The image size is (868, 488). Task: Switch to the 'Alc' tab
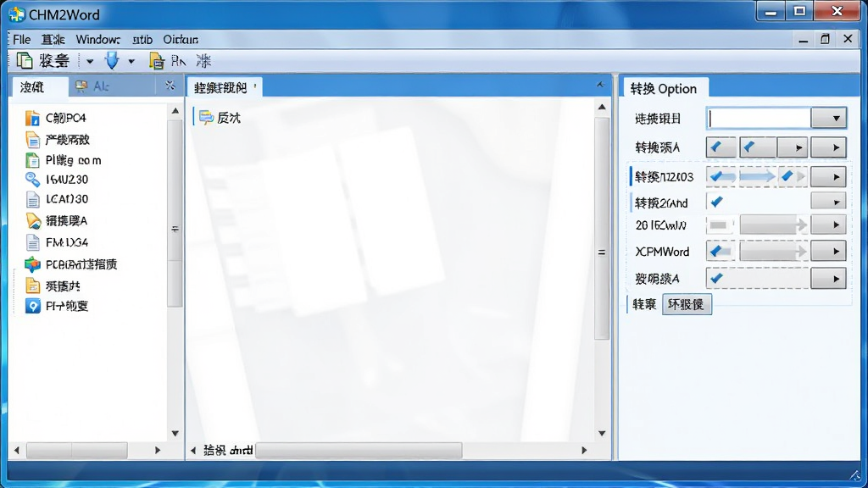pos(101,86)
